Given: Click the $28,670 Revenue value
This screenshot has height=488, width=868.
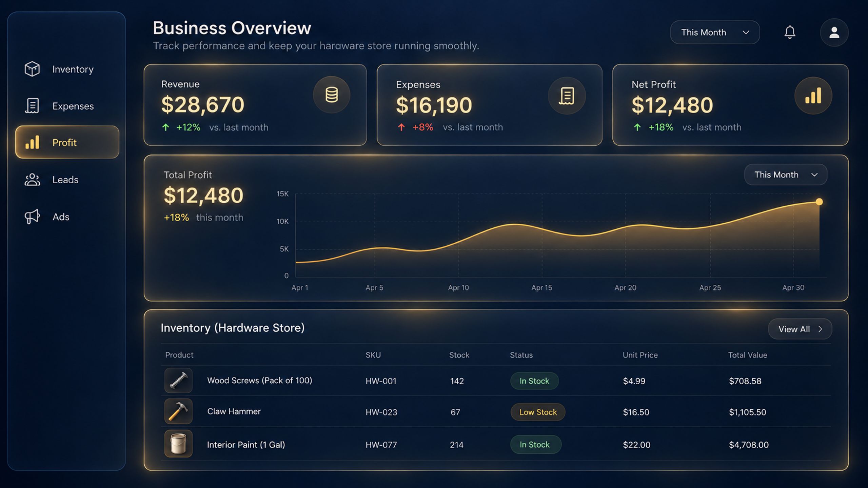Looking at the screenshot, I should [x=202, y=104].
